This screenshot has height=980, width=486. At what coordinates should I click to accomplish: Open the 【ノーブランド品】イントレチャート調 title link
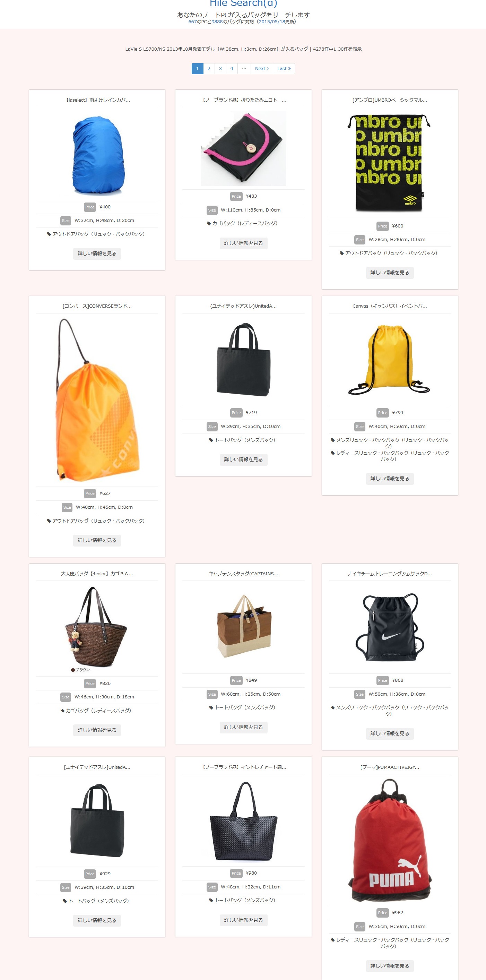pos(243,767)
